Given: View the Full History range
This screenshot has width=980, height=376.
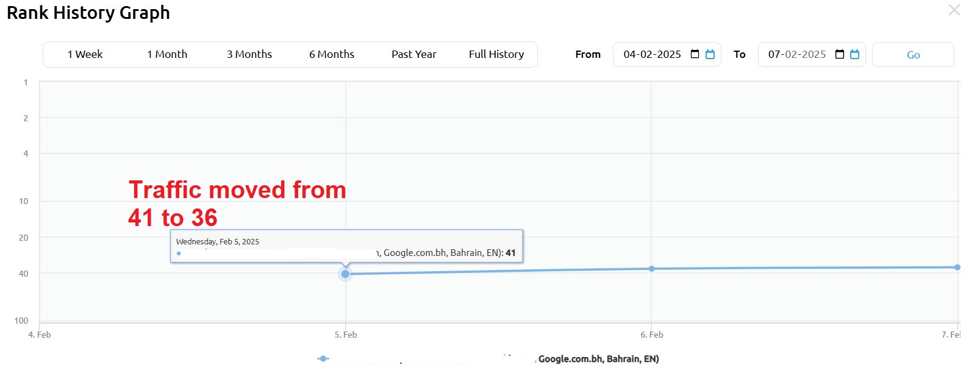Looking at the screenshot, I should click(x=496, y=54).
